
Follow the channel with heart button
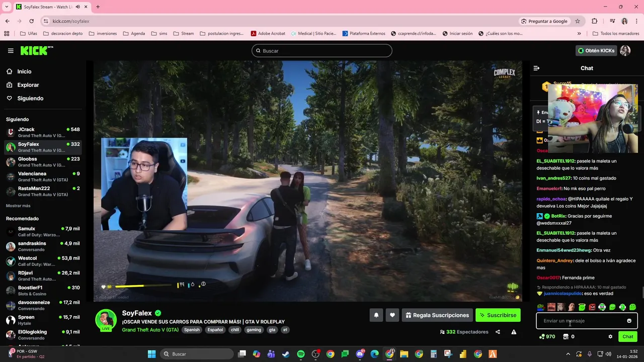coord(392,315)
